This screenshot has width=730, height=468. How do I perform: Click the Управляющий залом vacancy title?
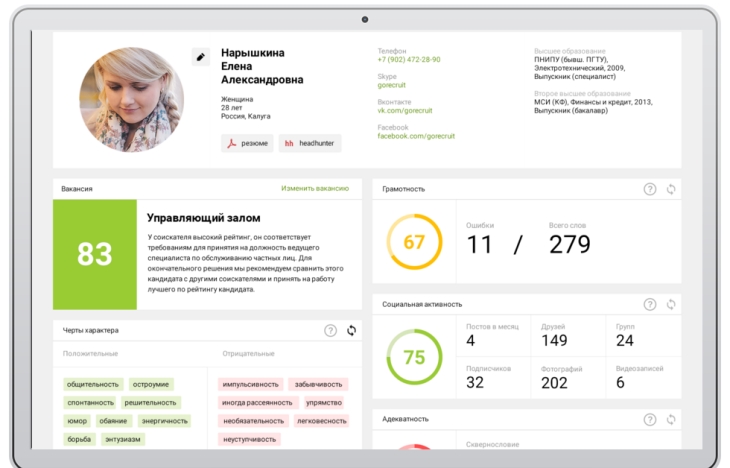(203, 217)
